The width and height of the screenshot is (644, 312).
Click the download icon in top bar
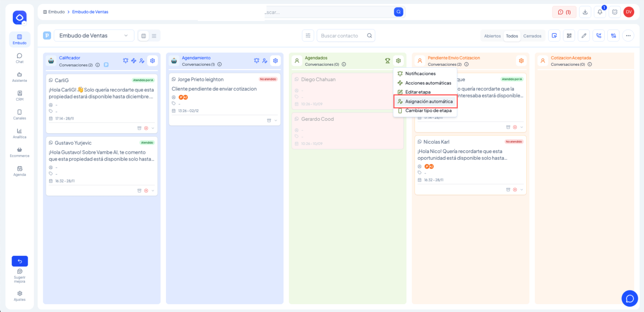585,12
